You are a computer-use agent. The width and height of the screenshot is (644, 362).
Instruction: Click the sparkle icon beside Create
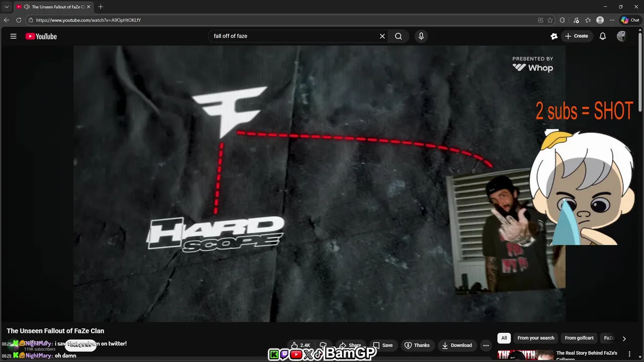554,36
